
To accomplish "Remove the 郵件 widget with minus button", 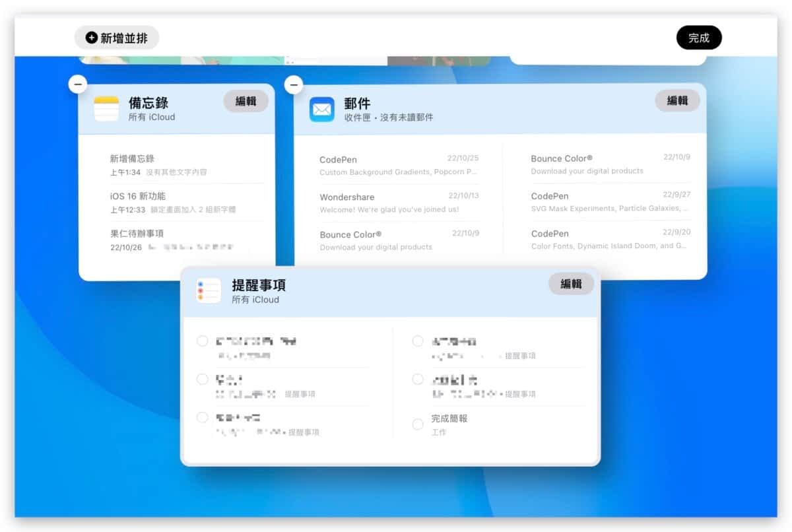I will [x=294, y=84].
